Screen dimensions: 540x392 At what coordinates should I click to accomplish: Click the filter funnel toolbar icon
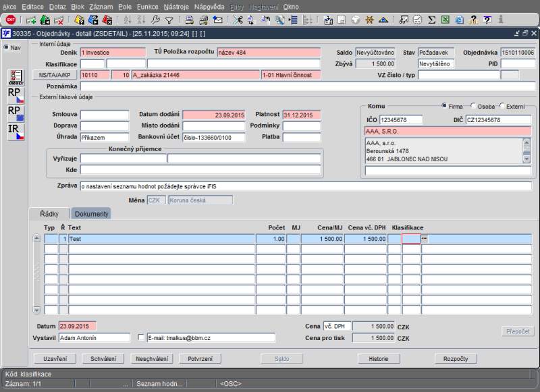click(169, 20)
